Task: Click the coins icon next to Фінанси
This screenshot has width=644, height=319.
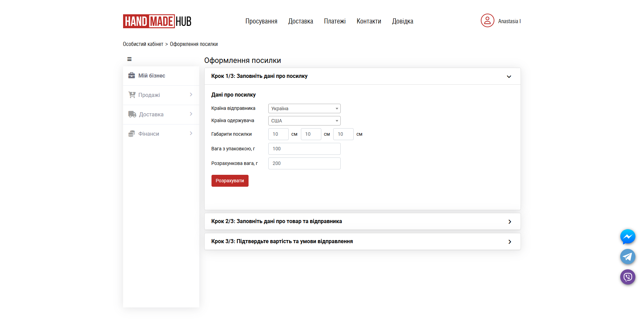Action: point(132,134)
